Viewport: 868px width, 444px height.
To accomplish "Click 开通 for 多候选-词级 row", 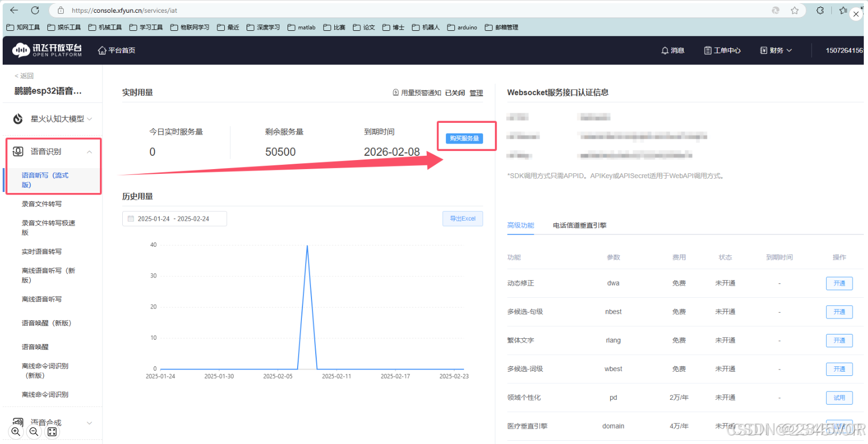I will coord(839,369).
